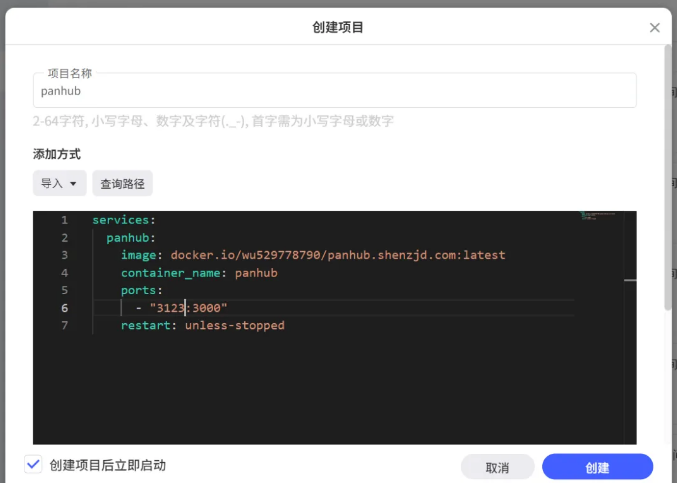
Task: Open the 导入 dropdown menu
Action: (59, 184)
